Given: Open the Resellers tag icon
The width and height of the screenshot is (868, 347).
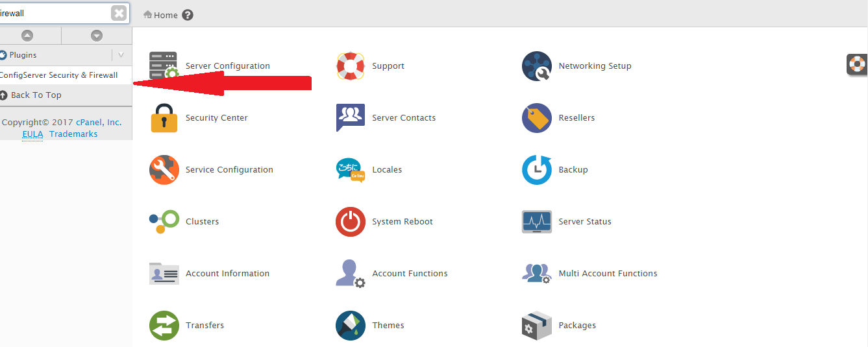Looking at the screenshot, I should (537, 118).
